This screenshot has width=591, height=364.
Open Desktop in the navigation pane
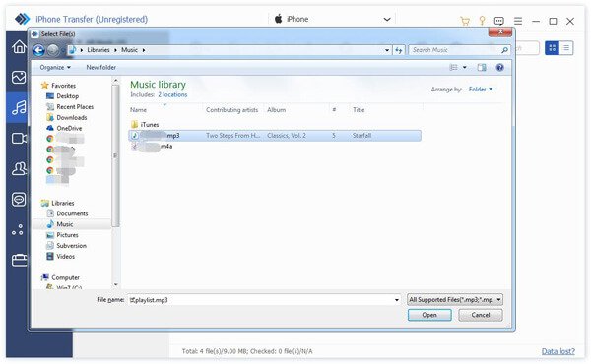click(63, 96)
